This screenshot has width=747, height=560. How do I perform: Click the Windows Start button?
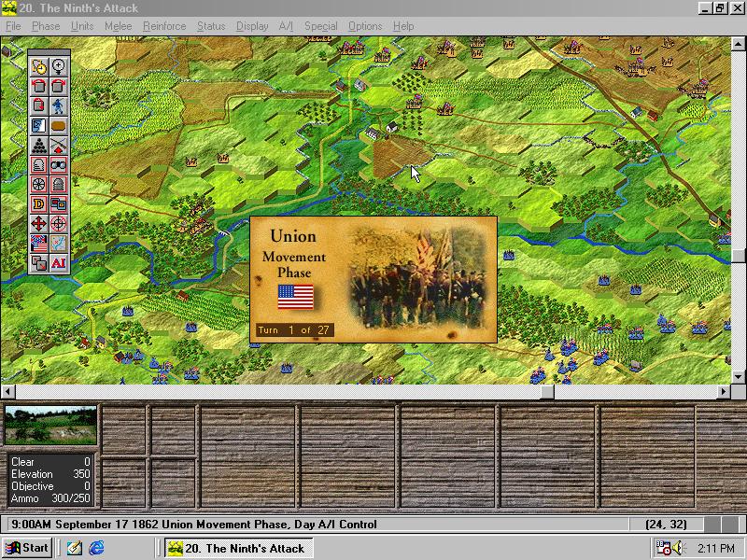[x=28, y=548]
